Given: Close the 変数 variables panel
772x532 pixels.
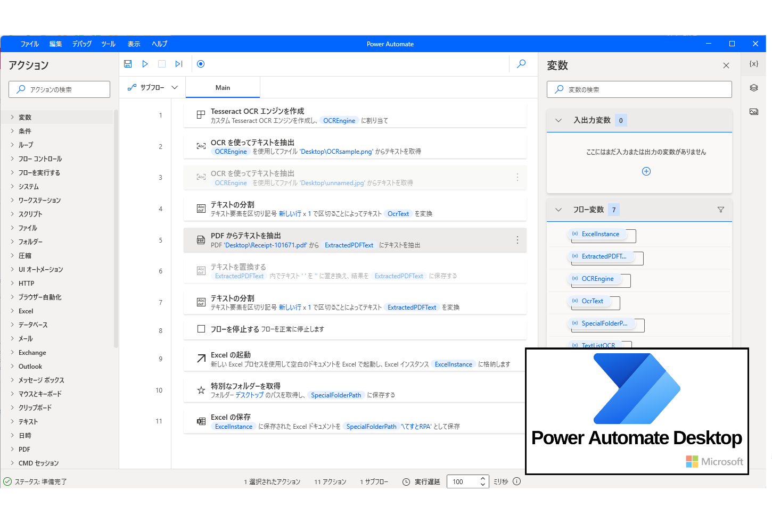Looking at the screenshot, I should click(x=726, y=65).
